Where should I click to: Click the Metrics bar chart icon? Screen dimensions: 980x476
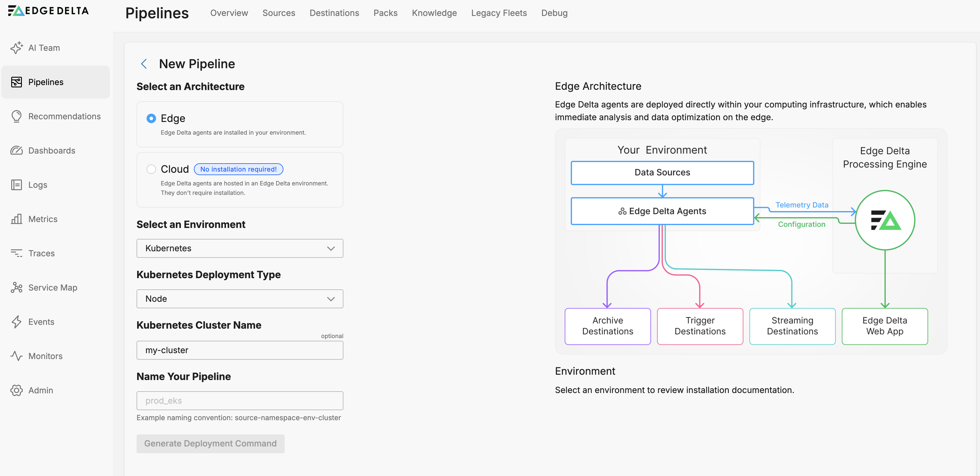16,219
